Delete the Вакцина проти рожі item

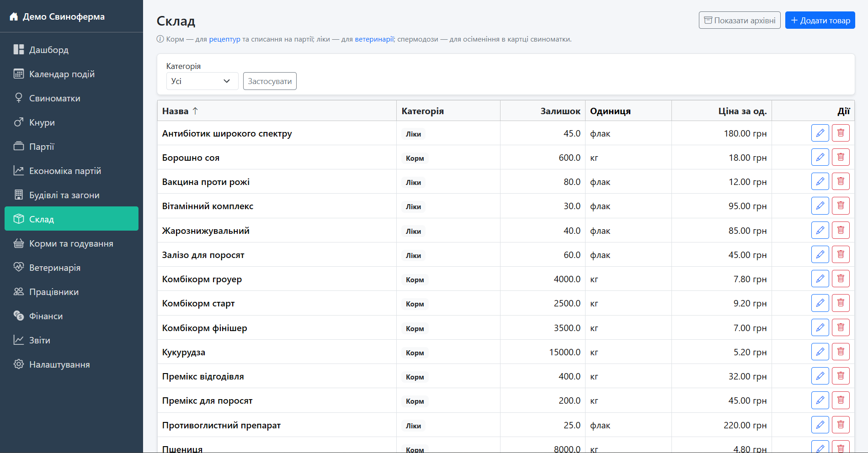[841, 182]
